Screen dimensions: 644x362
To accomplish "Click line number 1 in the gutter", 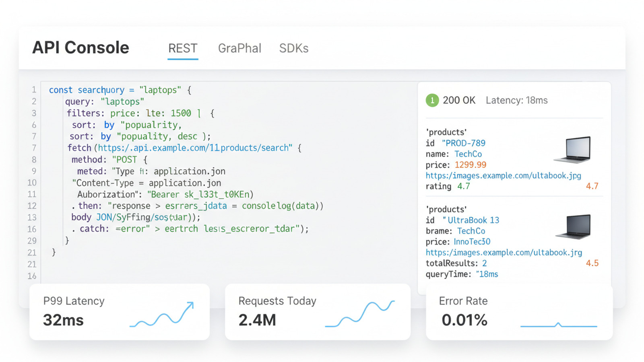I will 34,90.
